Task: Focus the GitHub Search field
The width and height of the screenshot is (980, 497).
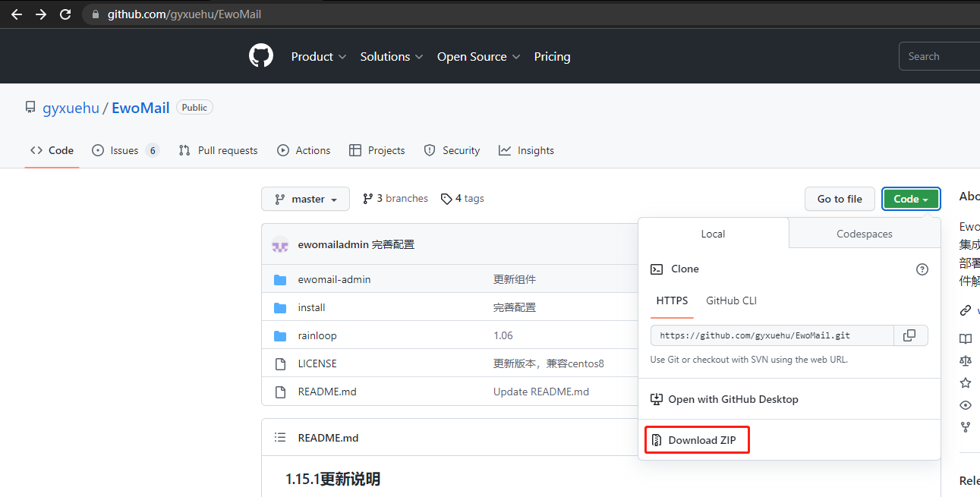Action: coord(940,56)
